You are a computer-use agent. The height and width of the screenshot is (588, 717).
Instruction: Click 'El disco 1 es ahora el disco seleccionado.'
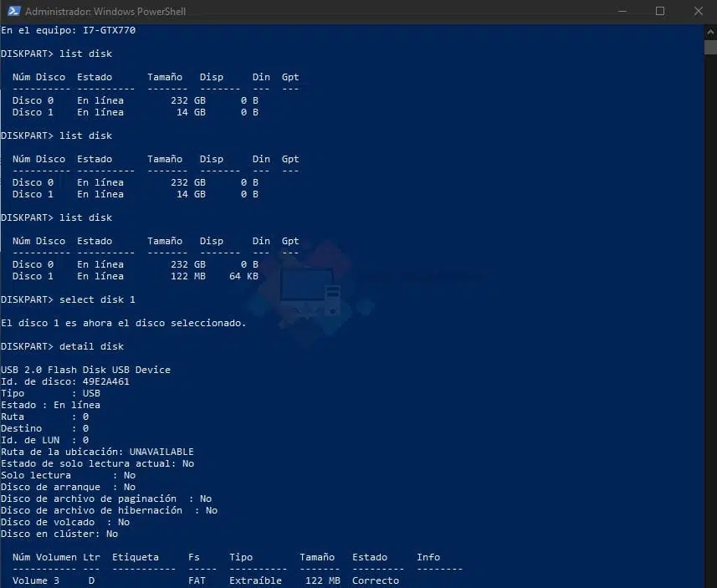point(124,323)
